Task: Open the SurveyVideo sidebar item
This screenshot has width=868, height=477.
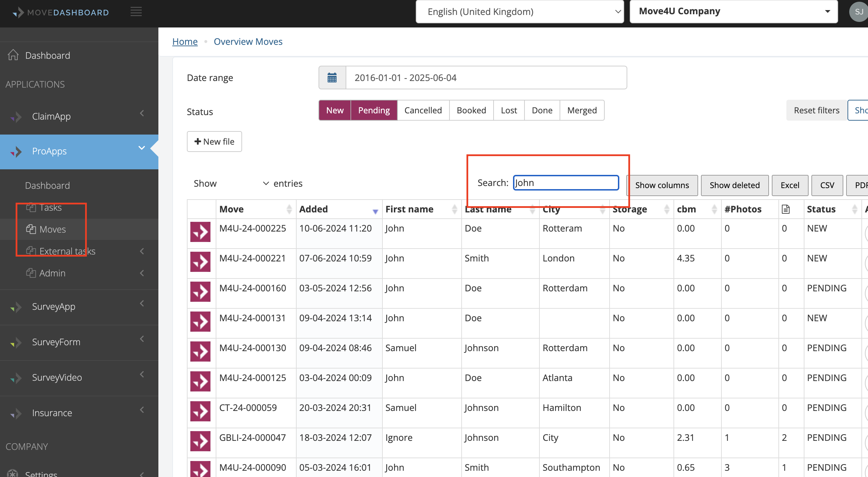Action: coord(57,377)
